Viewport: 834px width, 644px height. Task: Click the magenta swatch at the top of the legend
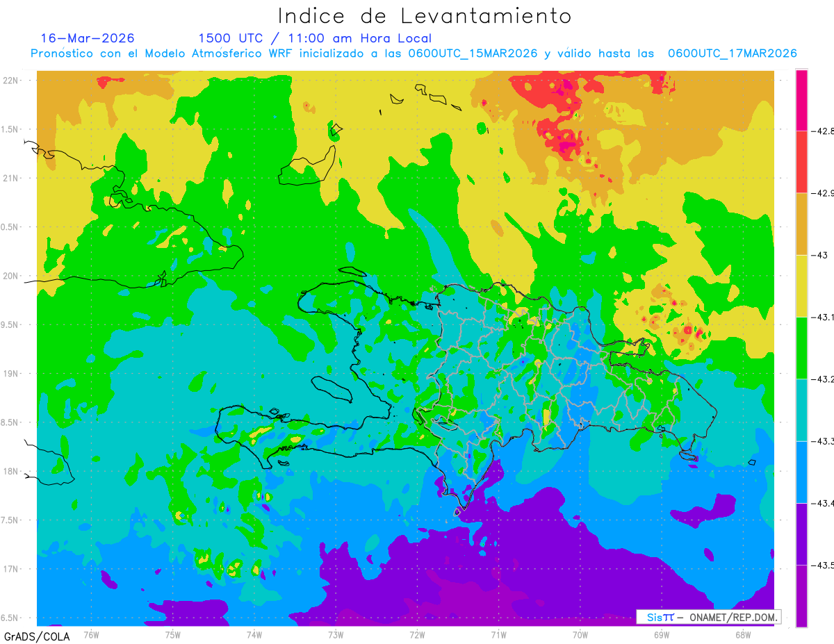[x=801, y=100]
